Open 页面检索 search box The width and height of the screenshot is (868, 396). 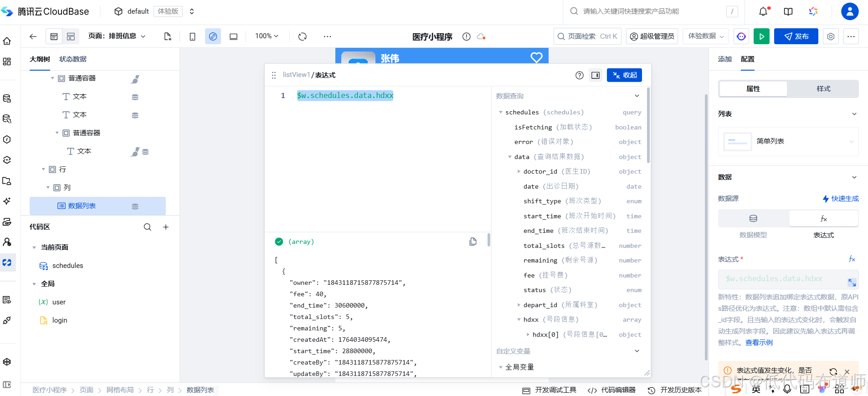pyautogui.click(x=587, y=36)
